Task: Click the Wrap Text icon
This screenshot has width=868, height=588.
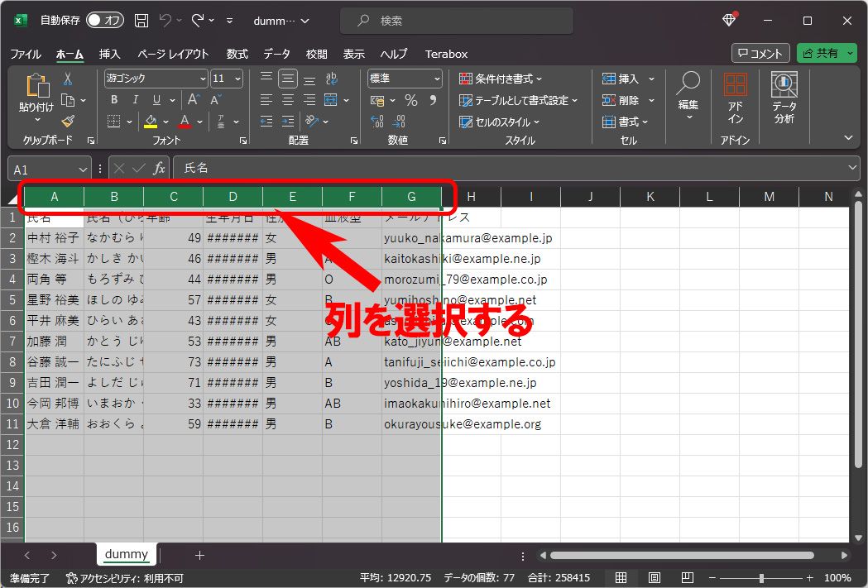Action: click(x=332, y=79)
